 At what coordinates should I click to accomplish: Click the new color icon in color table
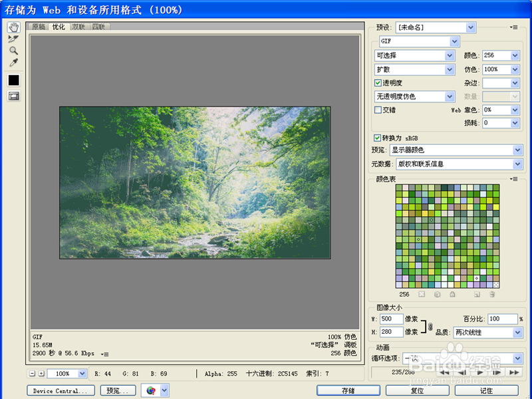[x=477, y=294]
